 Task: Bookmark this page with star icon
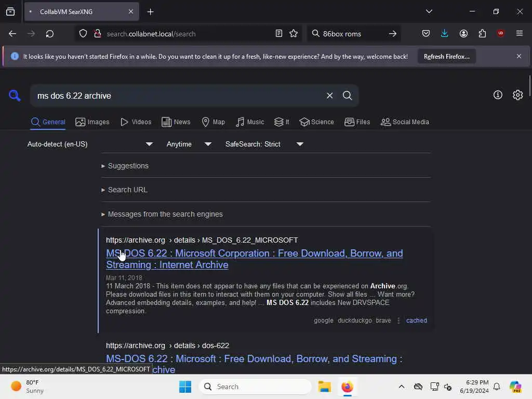click(294, 34)
